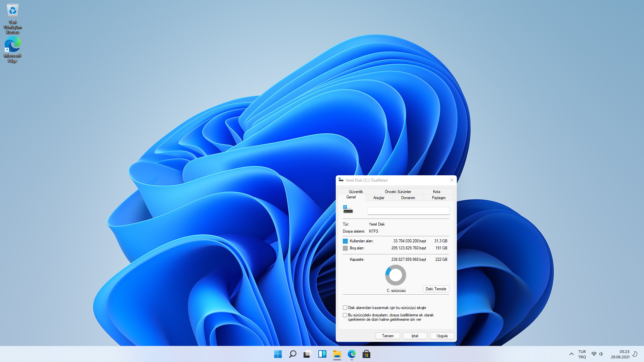Enable compress this drive checkbox

pyautogui.click(x=345, y=308)
